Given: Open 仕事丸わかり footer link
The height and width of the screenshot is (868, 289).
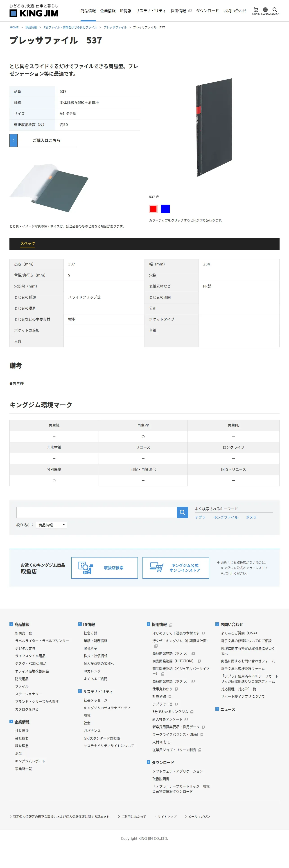Looking at the screenshot, I should [162, 689].
